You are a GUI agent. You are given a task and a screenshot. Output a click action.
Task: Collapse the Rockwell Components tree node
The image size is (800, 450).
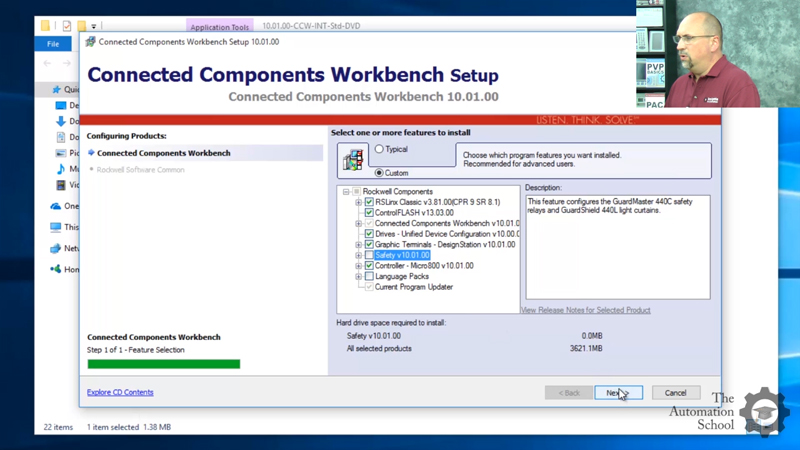[x=346, y=192]
